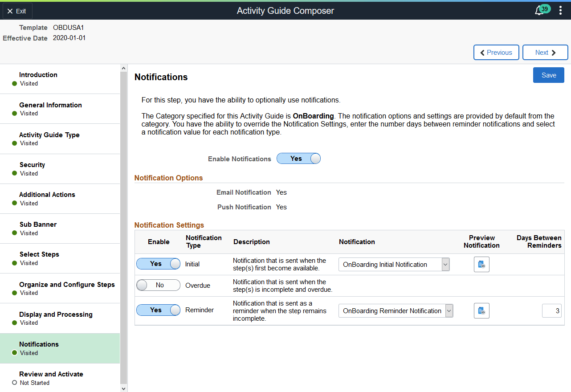Click the Save button
571x392 pixels.
click(548, 75)
